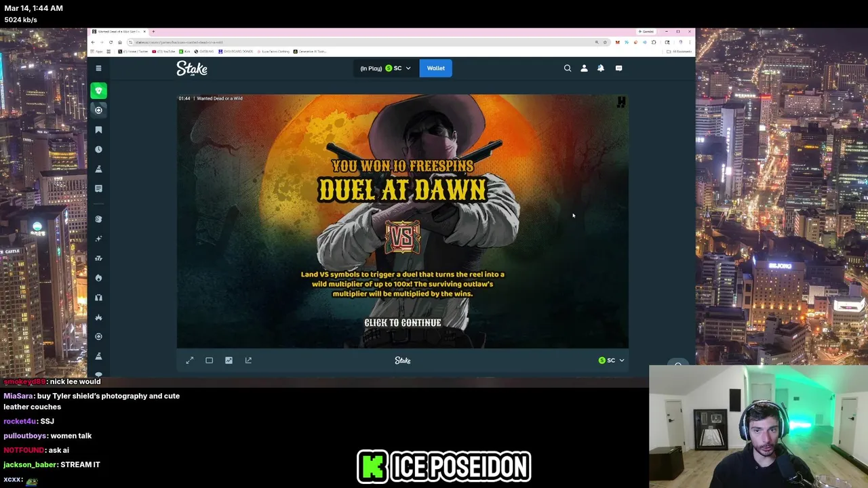
Task: Open the roulette wheel sidebar icon
Action: pyautogui.click(x=98, y=337)
